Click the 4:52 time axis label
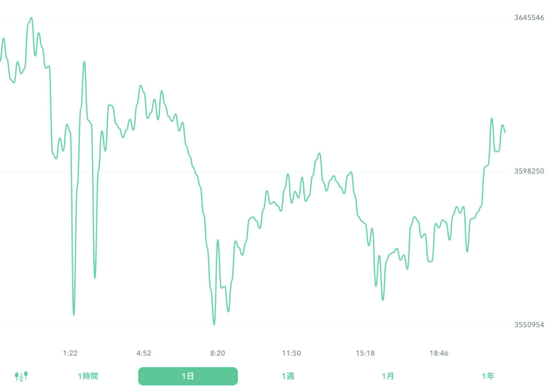 (144, 353)
